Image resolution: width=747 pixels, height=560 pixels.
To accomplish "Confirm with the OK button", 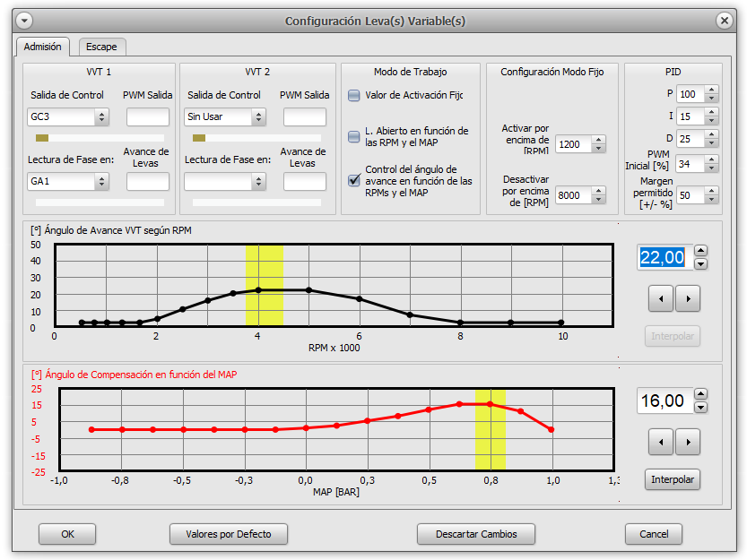I will [67, 534].
